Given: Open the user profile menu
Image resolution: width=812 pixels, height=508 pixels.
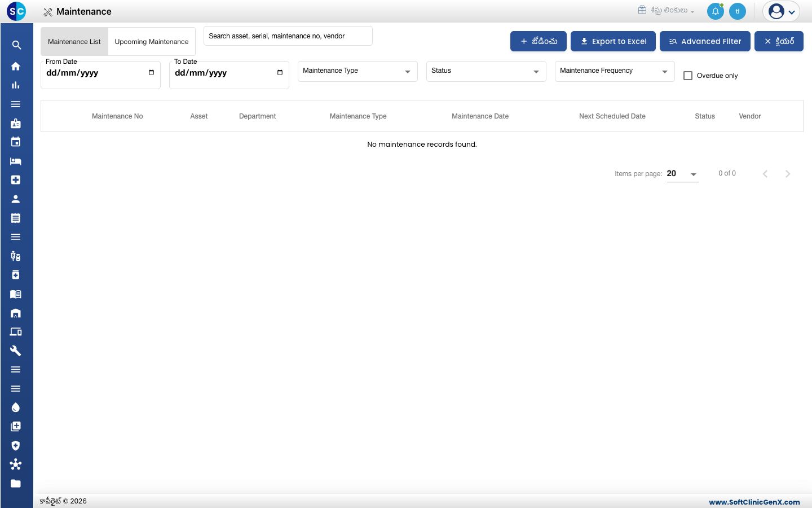Looking at the screenshot, I should click(782, 11).
